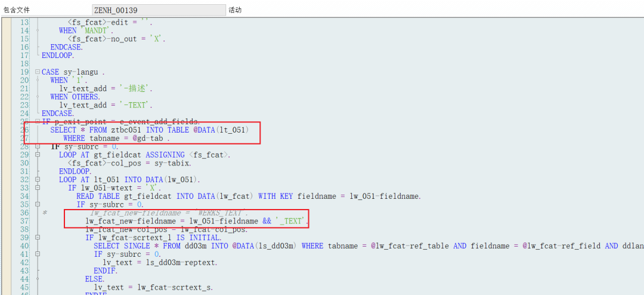Collapse the CASE sy-langu block
Viewport: 644px width, 295px height.
[38, 72]
